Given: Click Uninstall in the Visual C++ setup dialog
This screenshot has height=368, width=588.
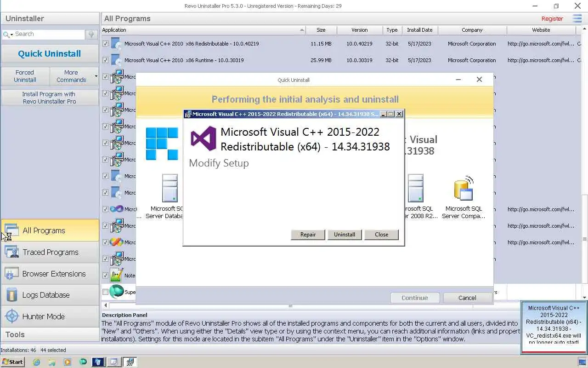Looking at the screenshot, I should click(x=345, y=235).
